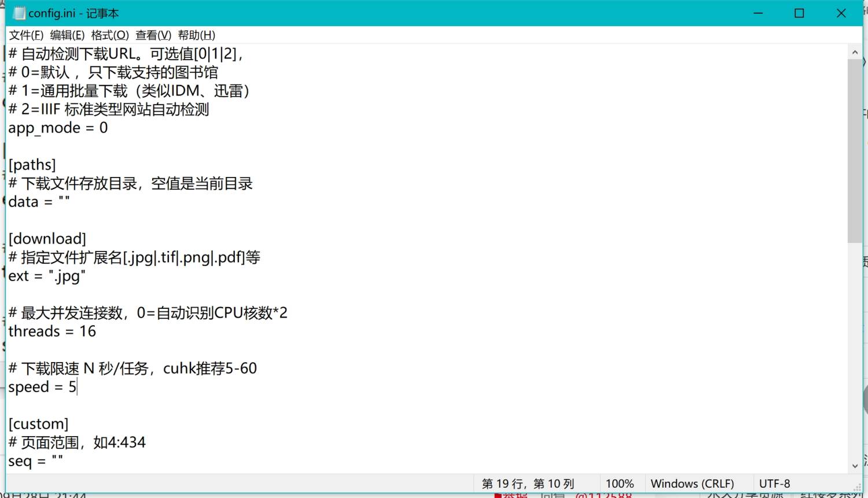Click the [download] section header text
Viewport: 868px width, 498px height.
[x=47, y=239]
